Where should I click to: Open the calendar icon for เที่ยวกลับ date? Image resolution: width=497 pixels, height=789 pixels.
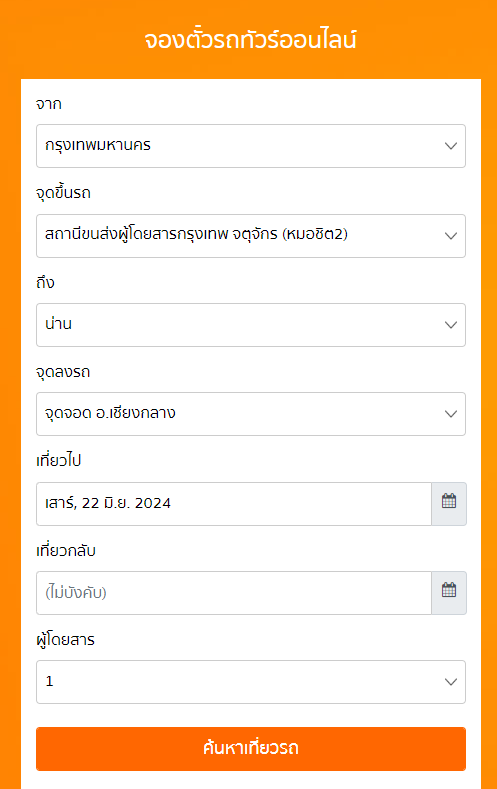pos(449,593)
